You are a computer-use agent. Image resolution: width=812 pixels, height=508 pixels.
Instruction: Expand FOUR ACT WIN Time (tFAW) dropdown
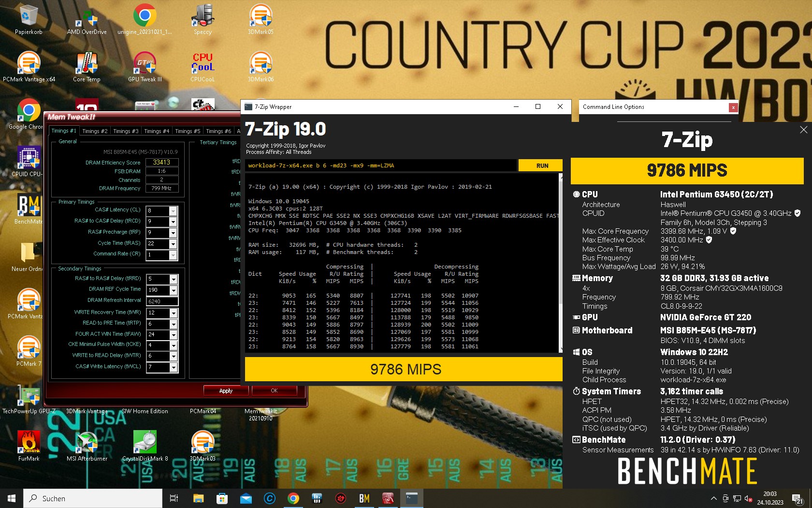[x=173, y=335]
